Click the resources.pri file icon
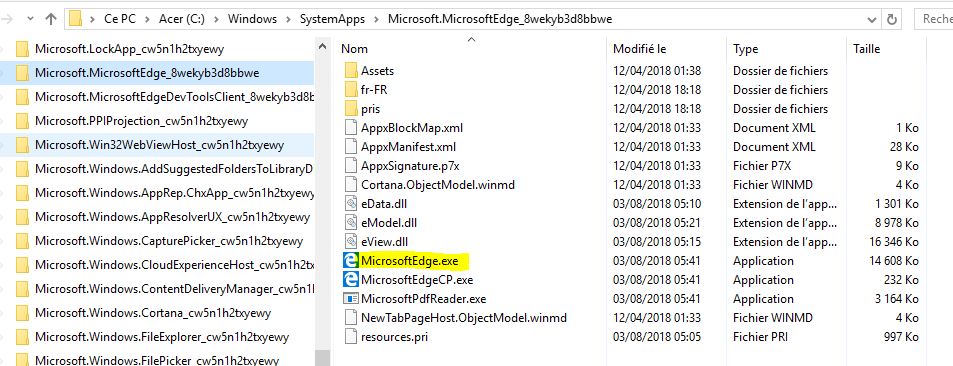Image resolution: width=953 pixels, height=366 pixels. coord(351,336)
